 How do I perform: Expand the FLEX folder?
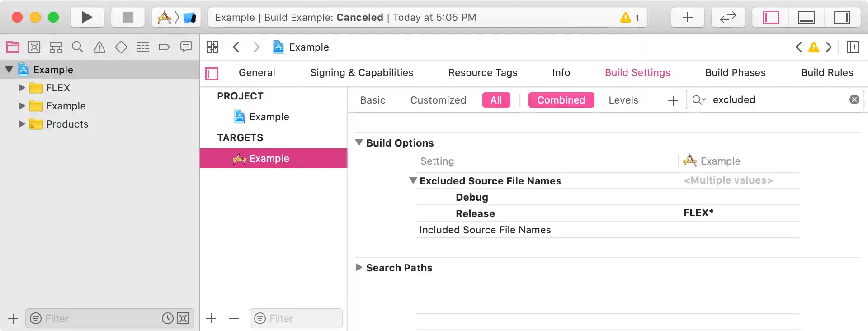[x=21, y=88]
